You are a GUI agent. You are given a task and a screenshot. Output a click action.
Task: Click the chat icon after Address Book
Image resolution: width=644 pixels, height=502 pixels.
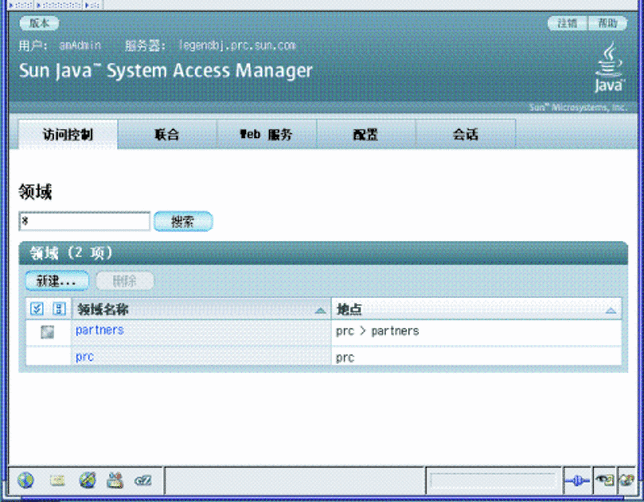point(143,480)
